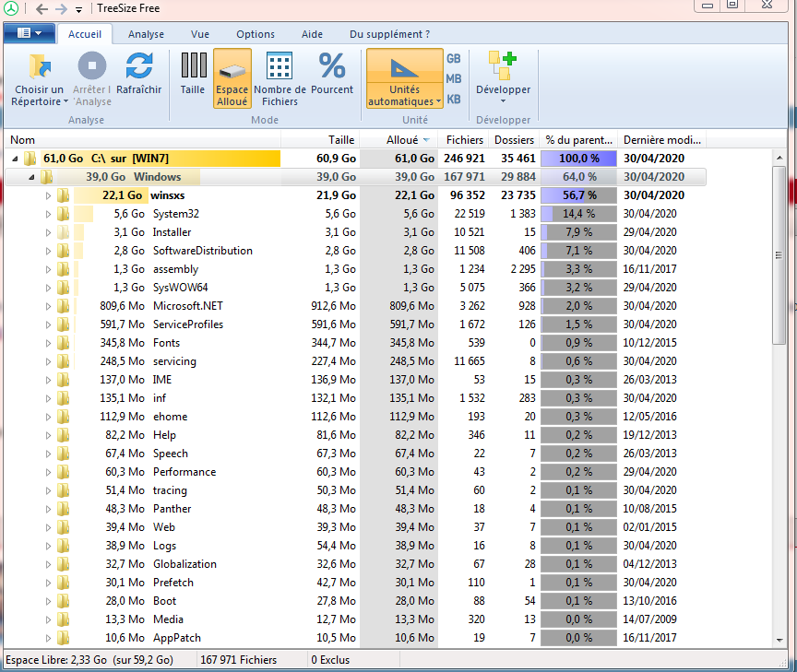797x672 pixels.
Task: Select the Espace Alloué mode
Action: click(232, 78)
